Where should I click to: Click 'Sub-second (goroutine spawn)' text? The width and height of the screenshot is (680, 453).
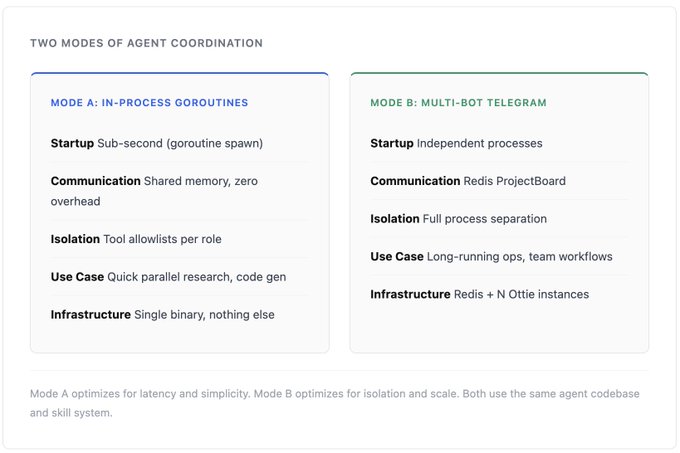(x=180, y=143)
